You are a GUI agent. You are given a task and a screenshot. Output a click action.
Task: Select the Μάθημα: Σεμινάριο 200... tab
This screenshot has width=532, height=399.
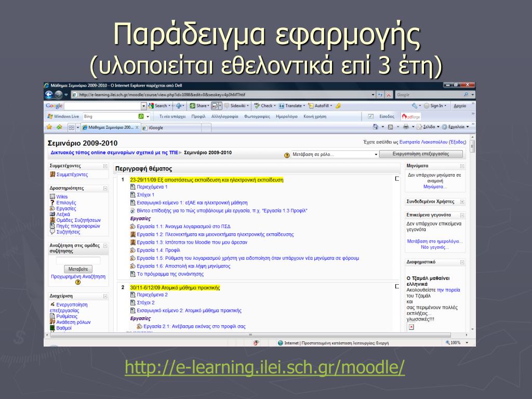111,127
